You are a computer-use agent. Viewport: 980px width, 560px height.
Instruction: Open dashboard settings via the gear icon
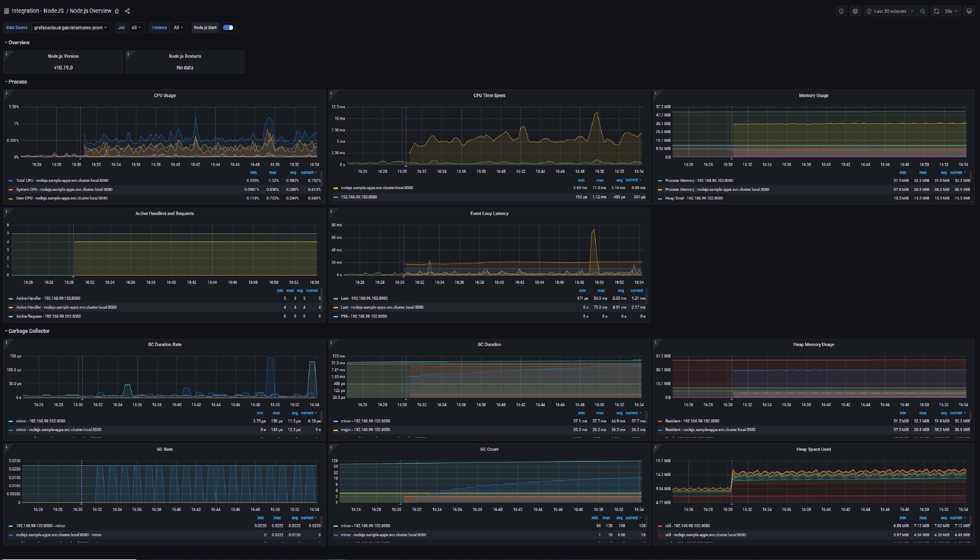click(855, 11)
